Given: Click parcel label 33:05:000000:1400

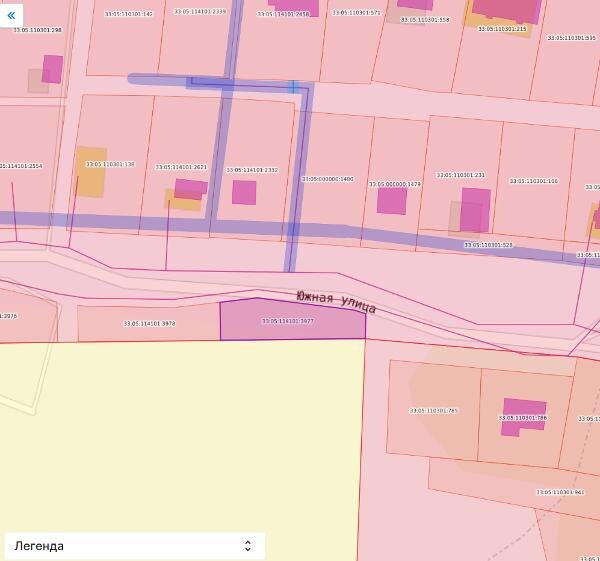Looking at the screenshot, I should point(328,179).
